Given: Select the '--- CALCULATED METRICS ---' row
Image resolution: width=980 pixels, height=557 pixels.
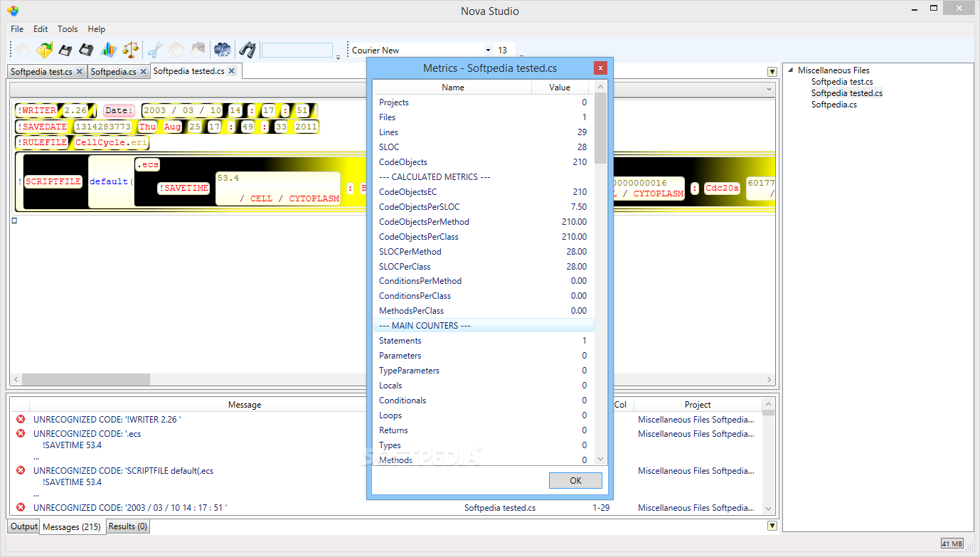Looking at the screenshot, I should tap(484, 177).
